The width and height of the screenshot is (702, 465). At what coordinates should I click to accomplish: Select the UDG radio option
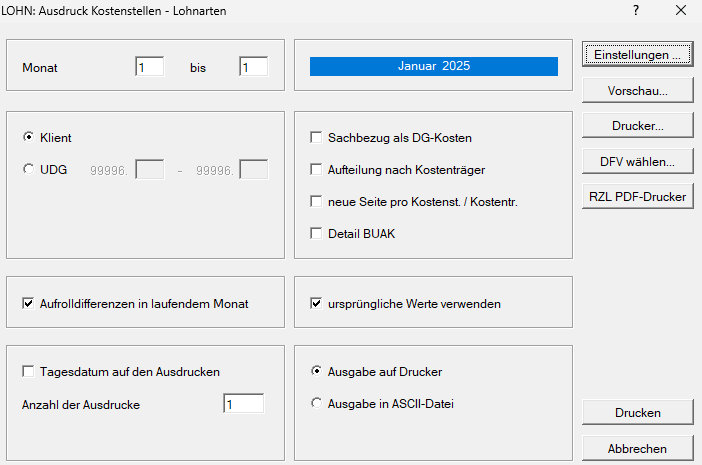point(28,169)
